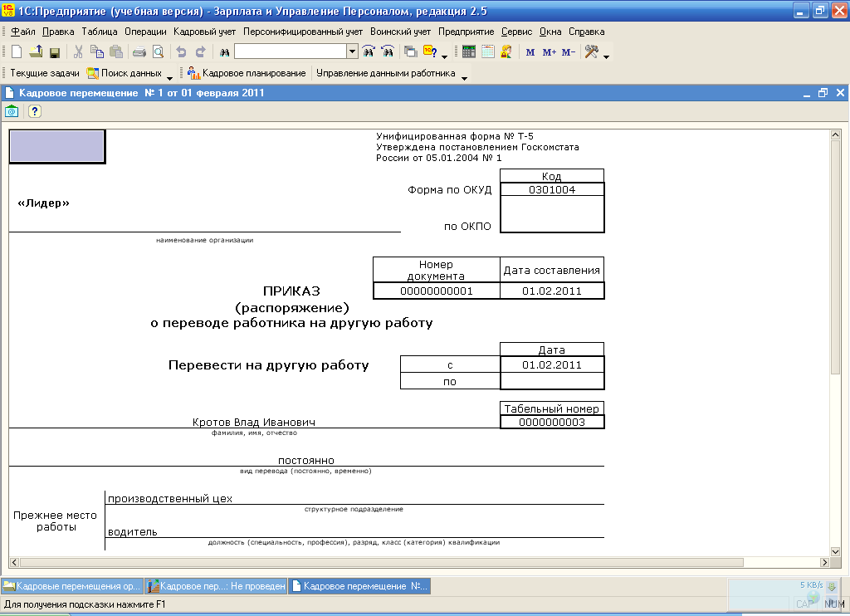Click the search text input field
The image size is (850, 616).
tap(290, 51)
